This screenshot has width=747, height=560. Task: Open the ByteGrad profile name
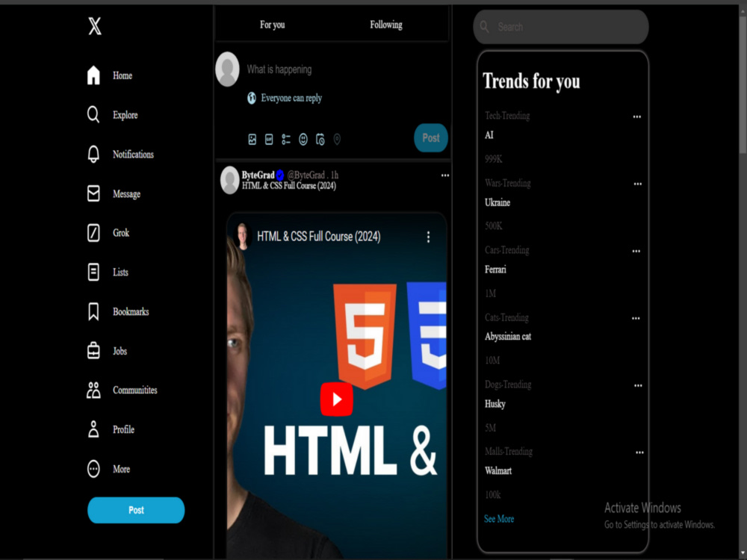[258, 175]
